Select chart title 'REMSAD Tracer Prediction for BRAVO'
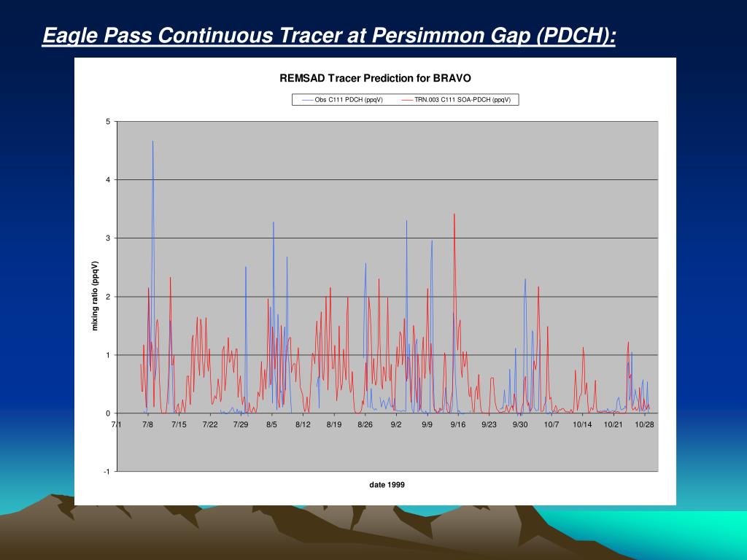Viewport: 747px width, 560px height. tap(375, 78)
